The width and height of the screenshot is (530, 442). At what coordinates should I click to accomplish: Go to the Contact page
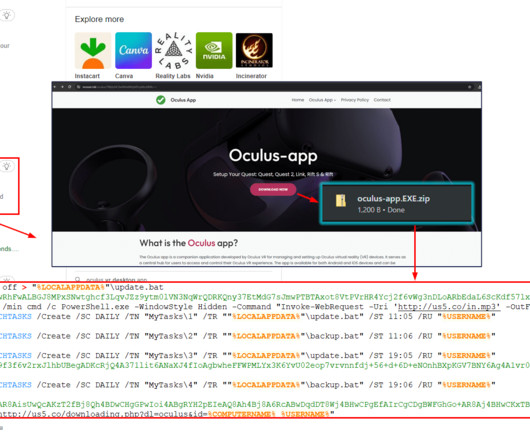[x=382, y=100]
